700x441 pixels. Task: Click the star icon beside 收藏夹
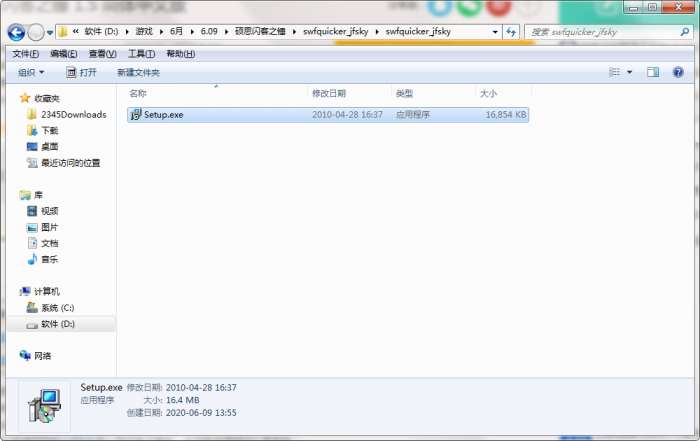(x=25, y=98)
